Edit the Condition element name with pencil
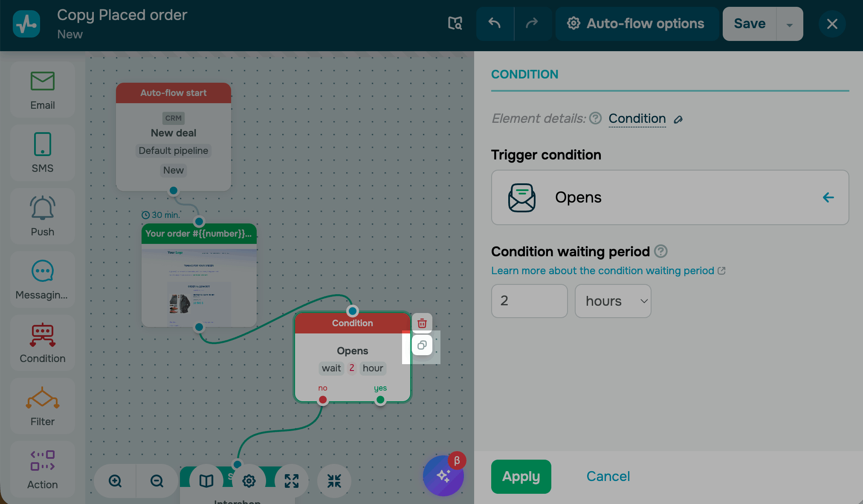The width and height of the screenshot is (863, 504). coord(678,119)
